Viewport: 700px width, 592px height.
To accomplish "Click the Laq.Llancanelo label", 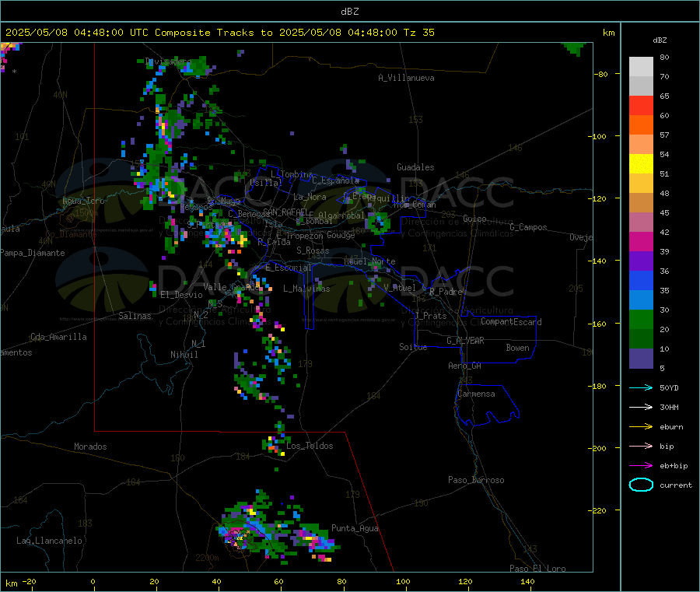I will (50, 541).
